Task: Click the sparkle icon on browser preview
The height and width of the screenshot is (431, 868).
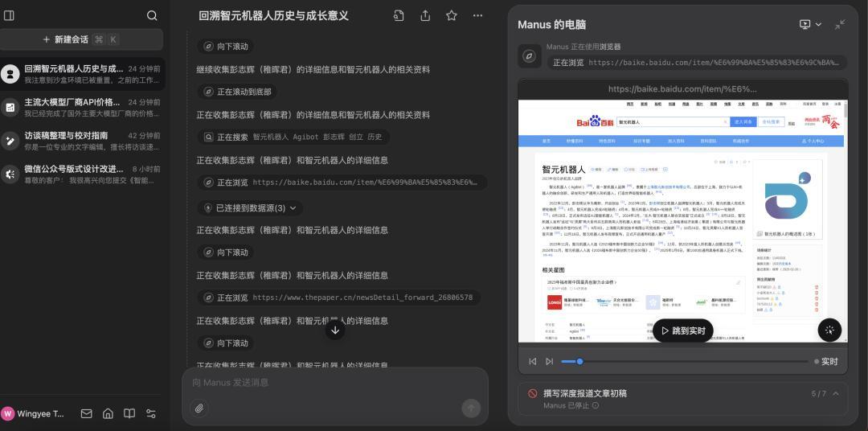Action: tap(829, 330)
